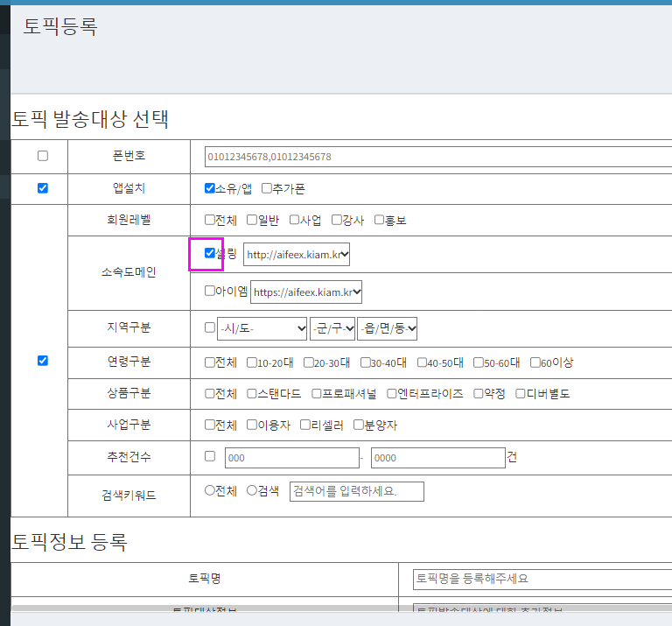Select the 전체 radio in 검색키워드
The height and width of the screenshot is (626, 672).
pyautogui.click(x=210, y=490)
